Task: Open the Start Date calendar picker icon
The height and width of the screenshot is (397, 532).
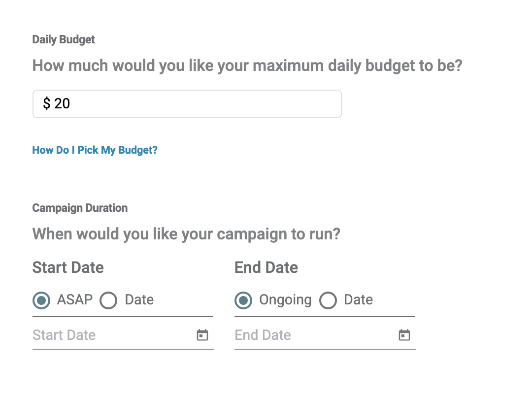Action: point(202,335)
